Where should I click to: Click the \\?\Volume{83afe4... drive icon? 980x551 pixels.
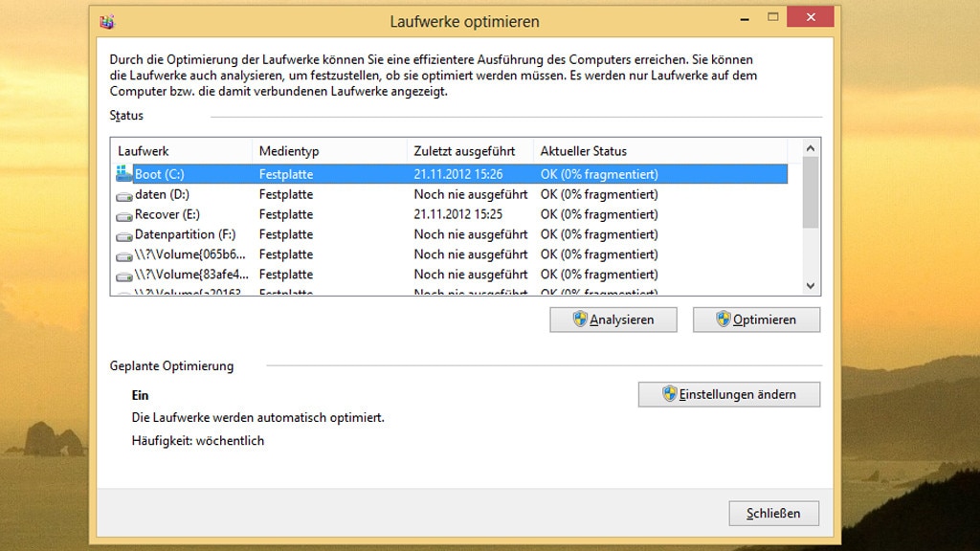124,275
